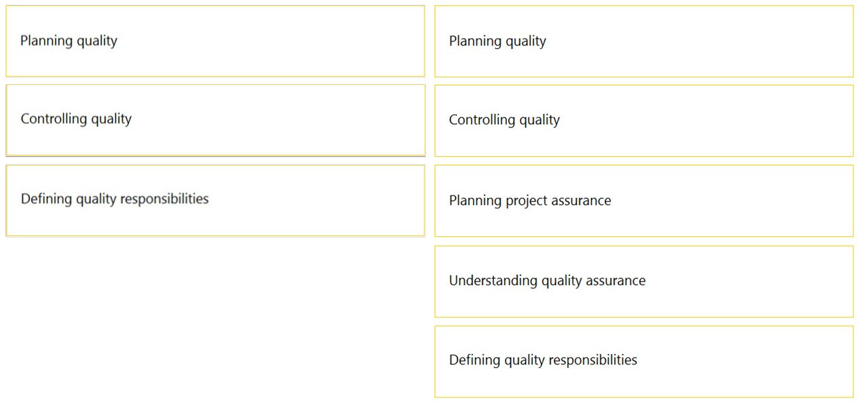Select Controlling quality box in left column
868x401 pixels.
215,120
